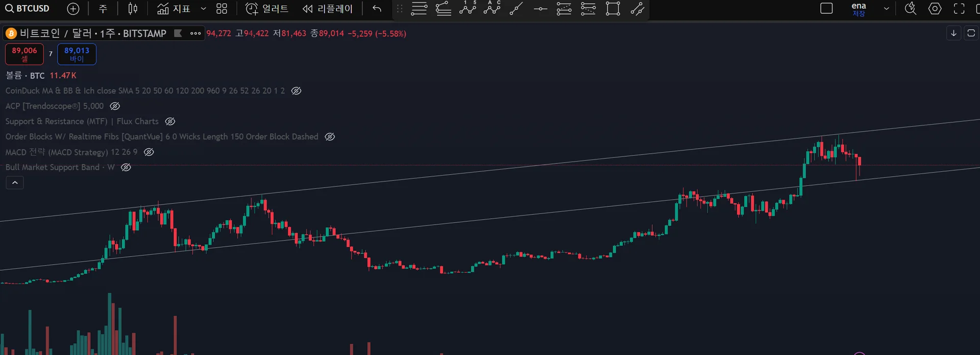
Task: Select the horizontal line drawing tool
Action: click(x=419, y=9)
